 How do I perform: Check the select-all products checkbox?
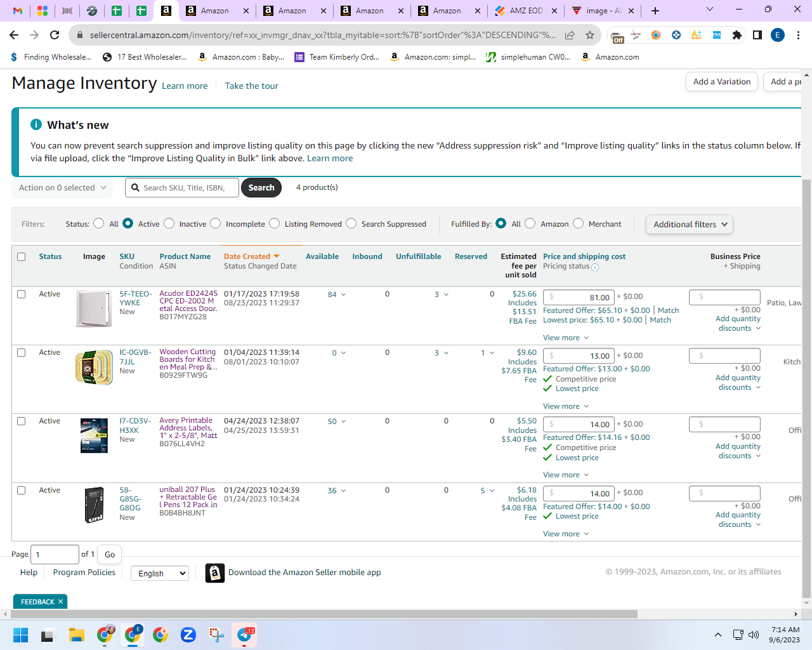click(x=22, y=257)
